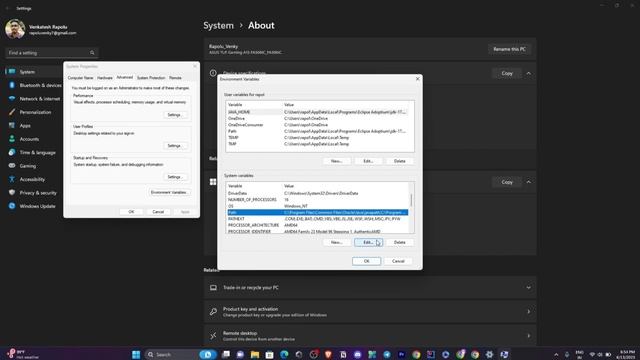Click Edit under System variables

click(368, 242)
